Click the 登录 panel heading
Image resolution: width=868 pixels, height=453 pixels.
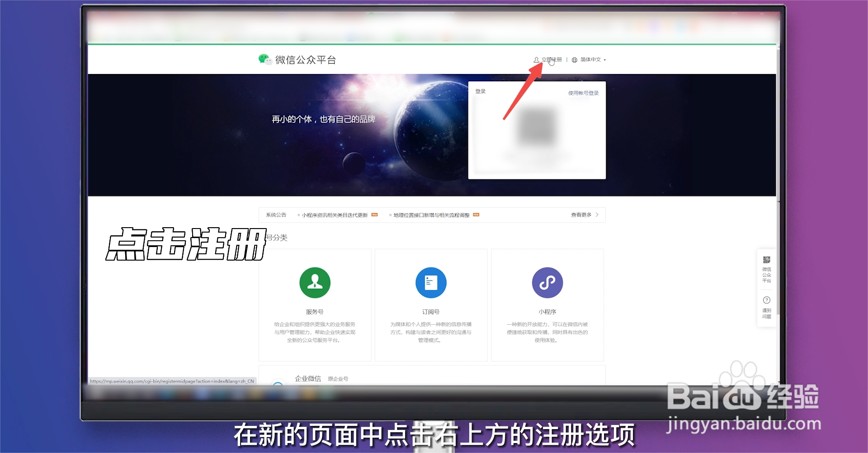pyautogui.click(x=481, y=91)
